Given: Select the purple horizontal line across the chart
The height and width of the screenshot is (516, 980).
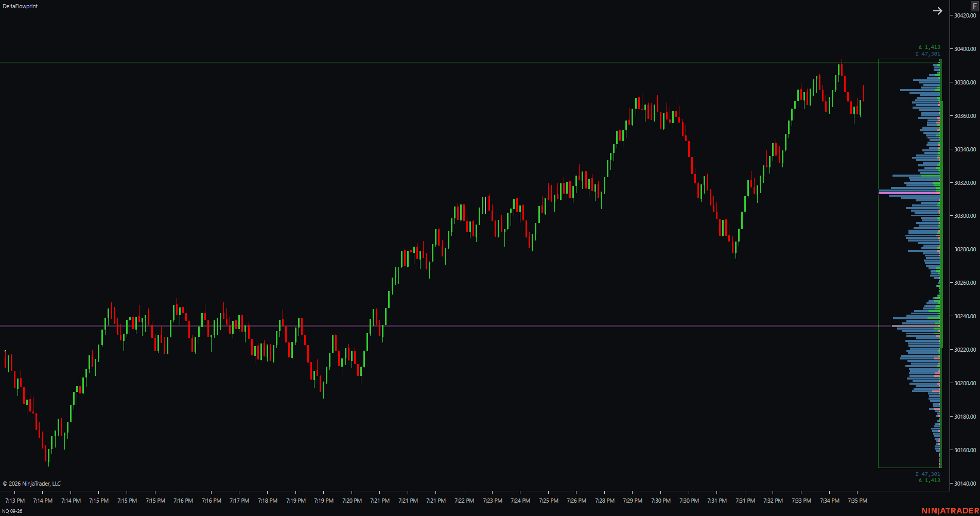Looking at the screenshot, I should click(437, 326).
